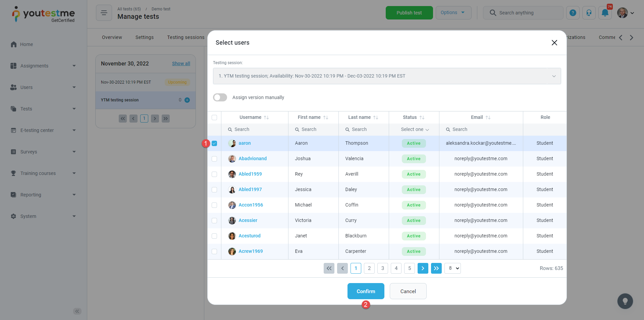The image size is (644, 320).
Task: Click the Assignments sidebar icon
Action: tap(13, 66)
